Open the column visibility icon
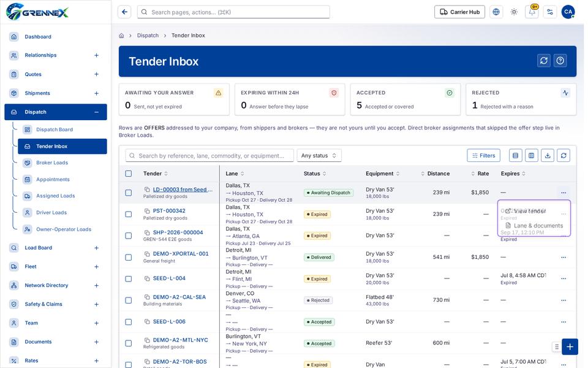The width and height of the screenshot is (588, 368). point(532,155)
